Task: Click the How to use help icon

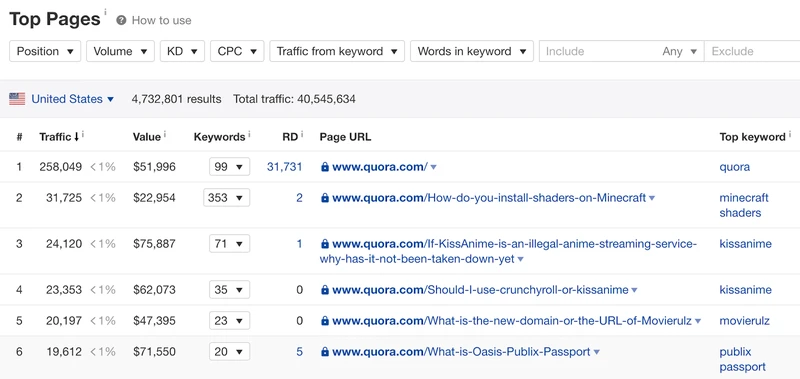Action: point(121,20)
